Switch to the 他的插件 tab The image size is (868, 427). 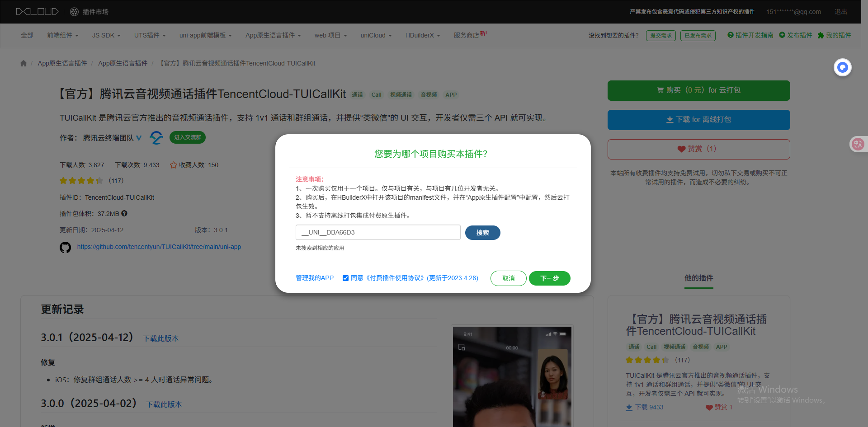point(698,278)
